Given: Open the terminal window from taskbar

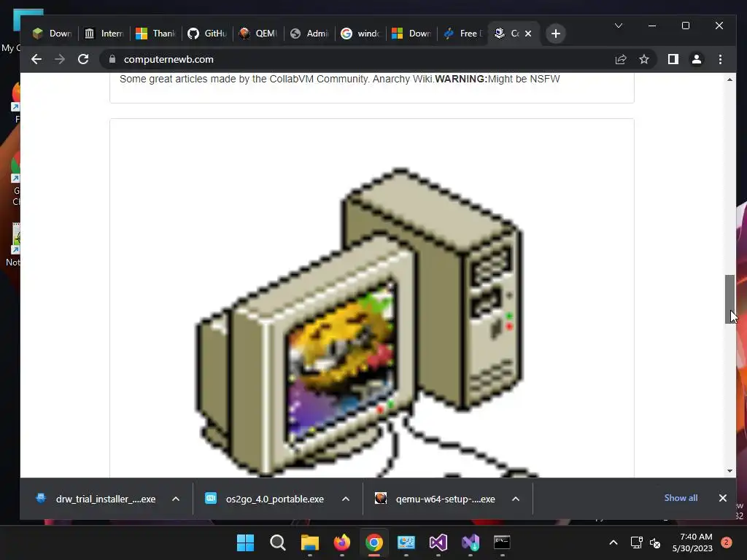Looking at the screenshot, I should tap(502, 542).
